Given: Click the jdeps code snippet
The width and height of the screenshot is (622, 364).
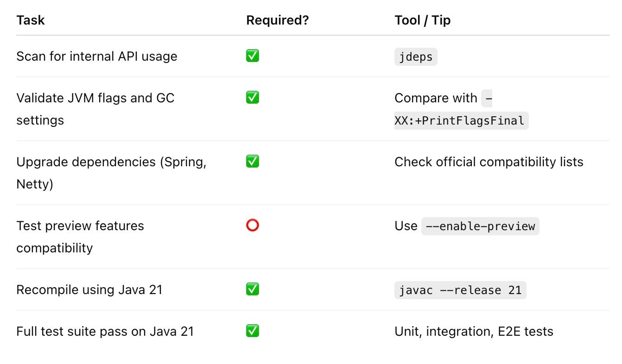Looking at the screenshot, I should coord(416,57).
